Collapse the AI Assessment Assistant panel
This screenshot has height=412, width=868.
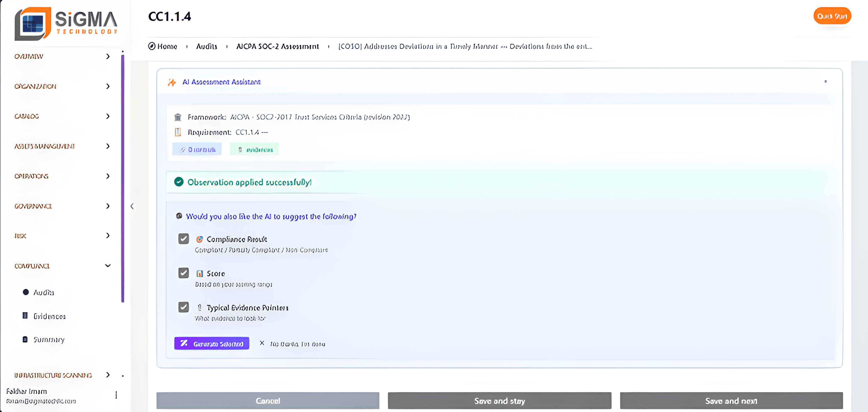(x=825, y=82)
